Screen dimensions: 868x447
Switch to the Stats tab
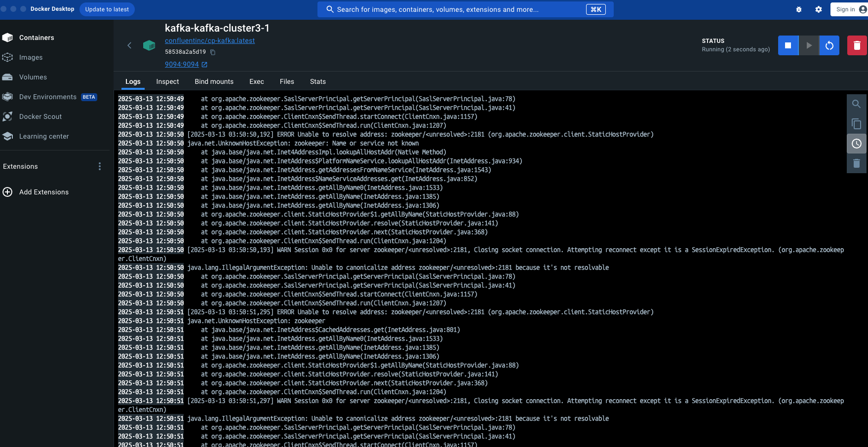click(x=318, y=81)
